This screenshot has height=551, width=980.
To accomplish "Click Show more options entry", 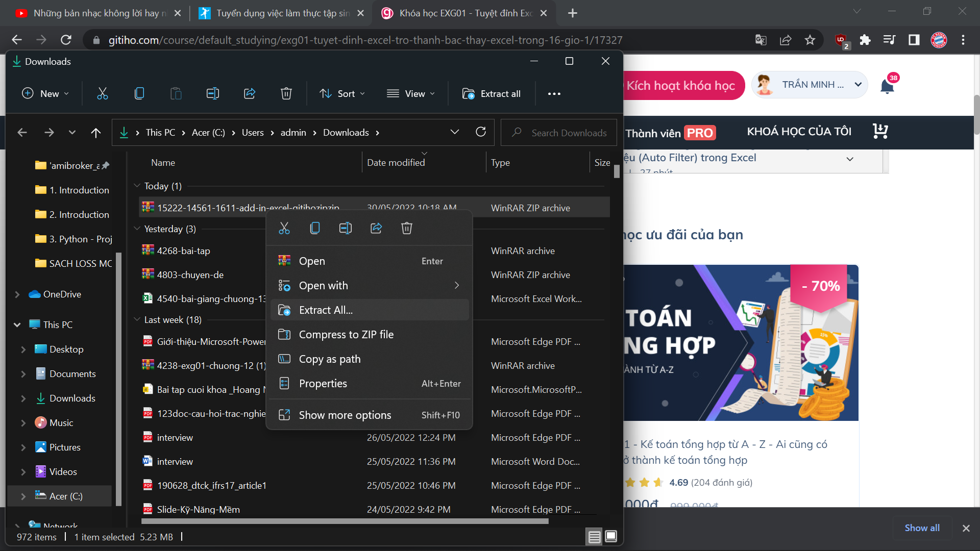I will point(370,415).
